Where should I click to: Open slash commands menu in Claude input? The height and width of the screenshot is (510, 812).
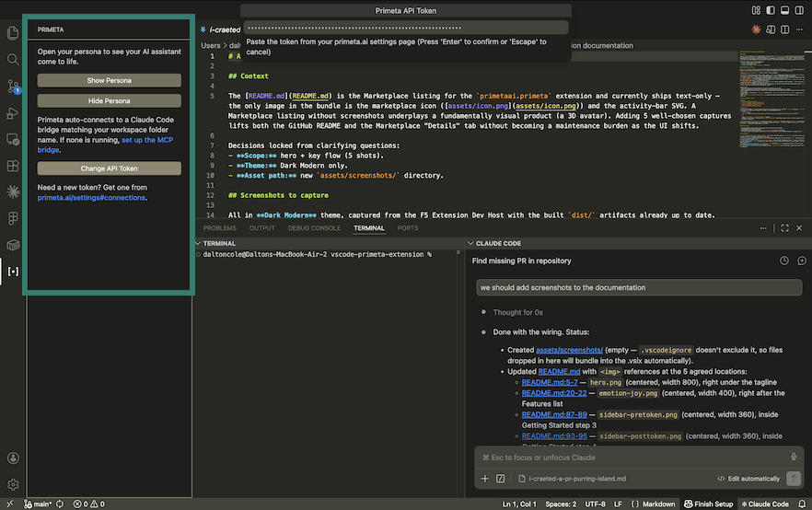[x=500, y=479]
